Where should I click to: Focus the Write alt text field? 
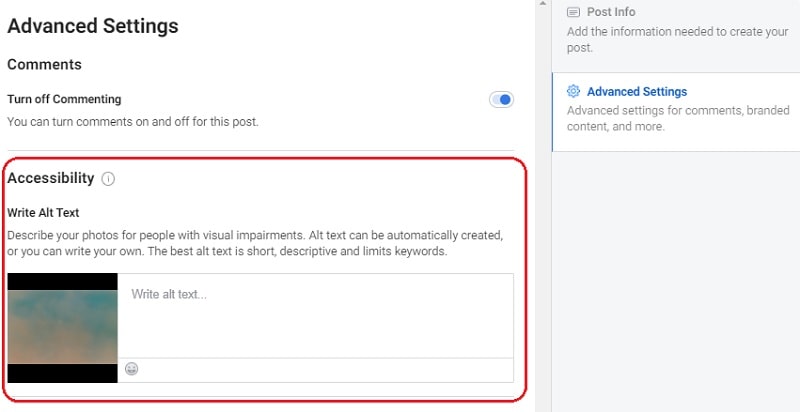point(315,315)
